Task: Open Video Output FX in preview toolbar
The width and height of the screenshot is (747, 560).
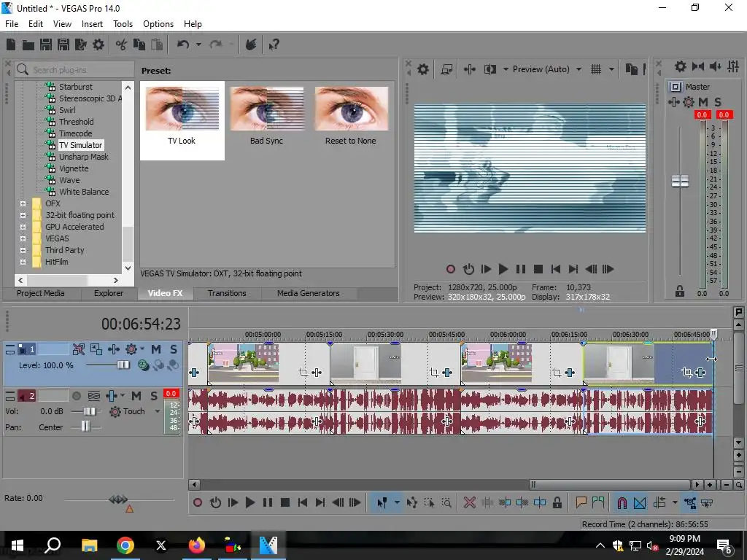Action: 469,69
